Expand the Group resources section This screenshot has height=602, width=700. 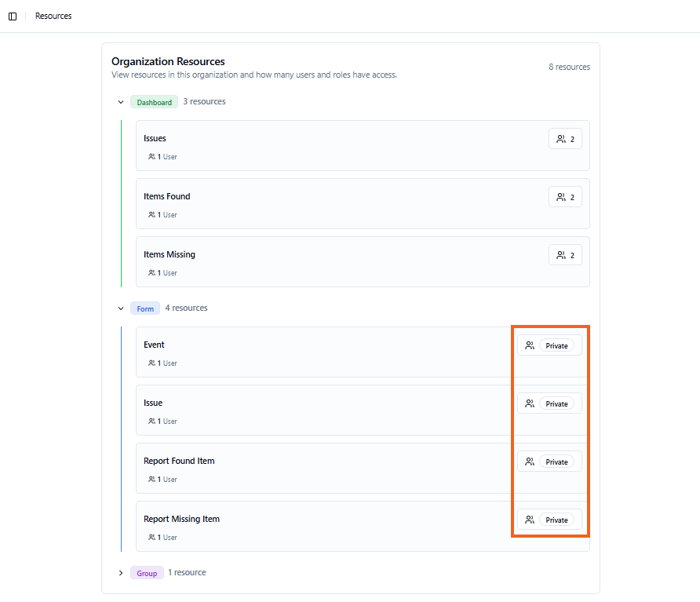click(121, 573)
